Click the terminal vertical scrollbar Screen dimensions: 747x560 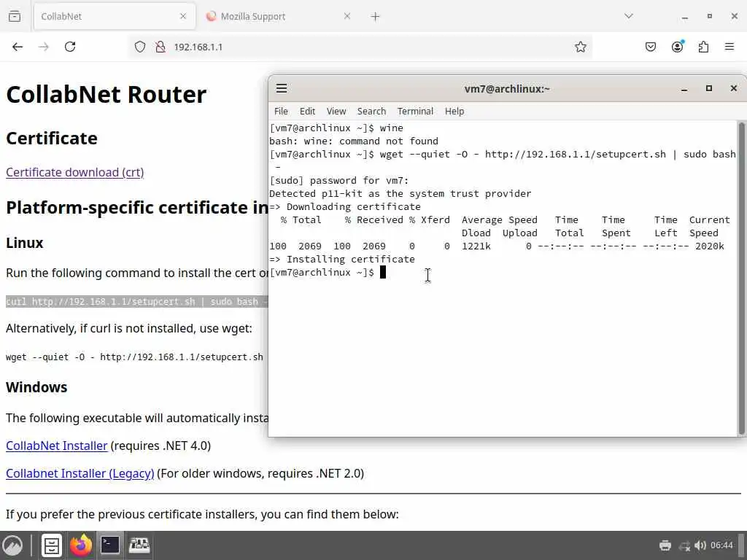[x=741, y=278]
